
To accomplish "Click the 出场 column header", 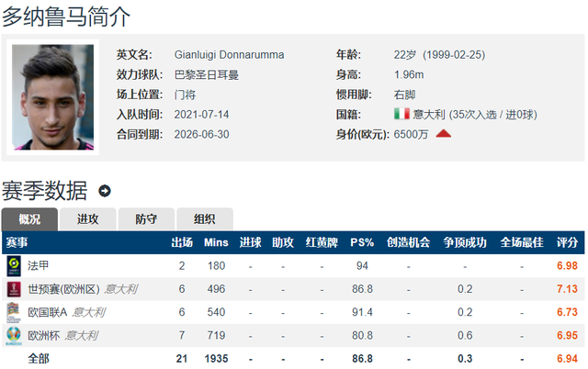I will pyautogui.click(x=182, y=242).
